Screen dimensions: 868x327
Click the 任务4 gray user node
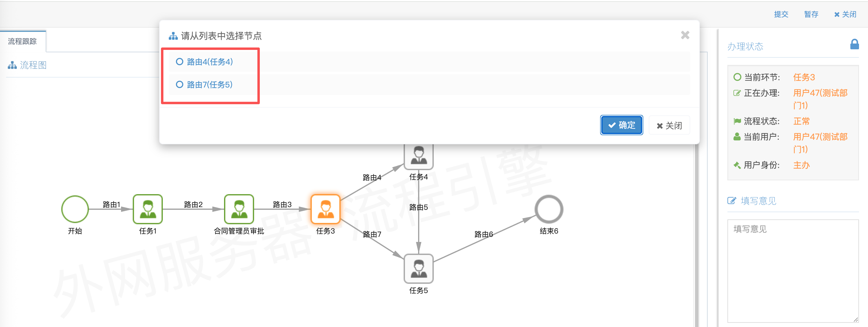point(418,156)
